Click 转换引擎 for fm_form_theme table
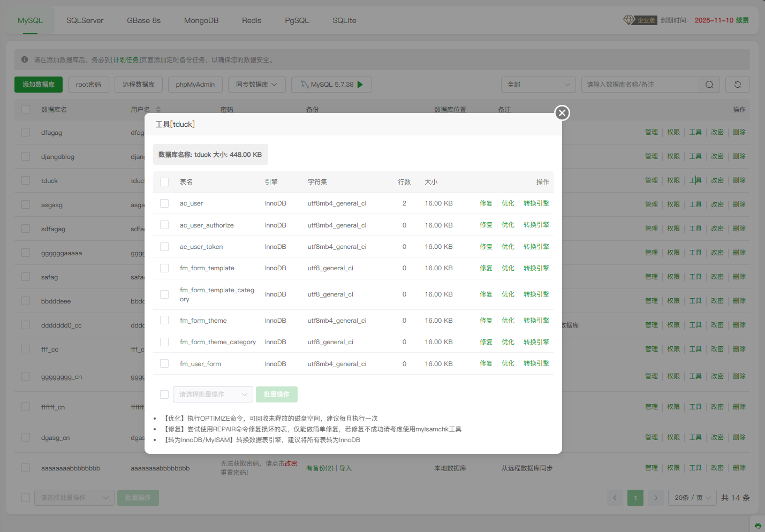 (x=536, y=321)
